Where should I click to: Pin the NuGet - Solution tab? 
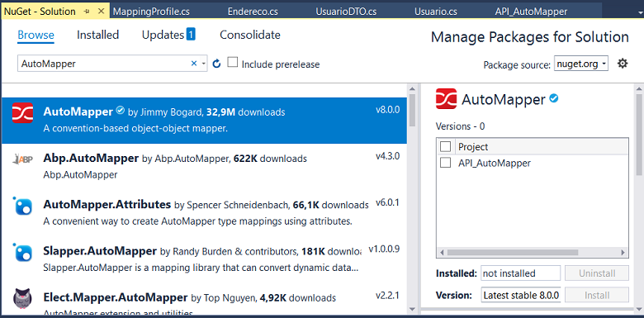point(87,12)
